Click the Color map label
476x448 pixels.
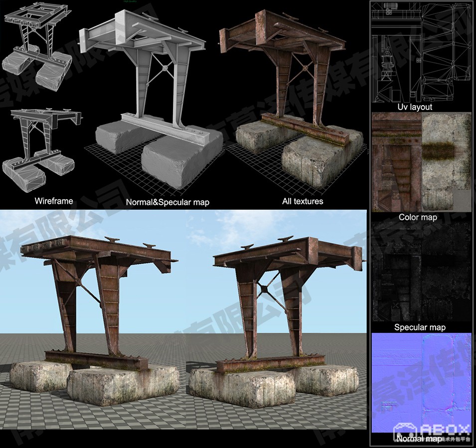point(418,217)
